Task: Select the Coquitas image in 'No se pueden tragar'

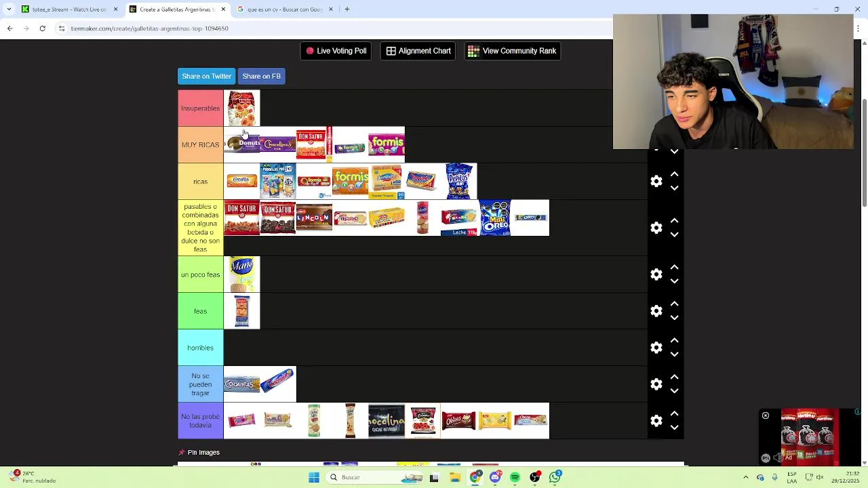Action: pyautogui.click(x=242, y=384)
